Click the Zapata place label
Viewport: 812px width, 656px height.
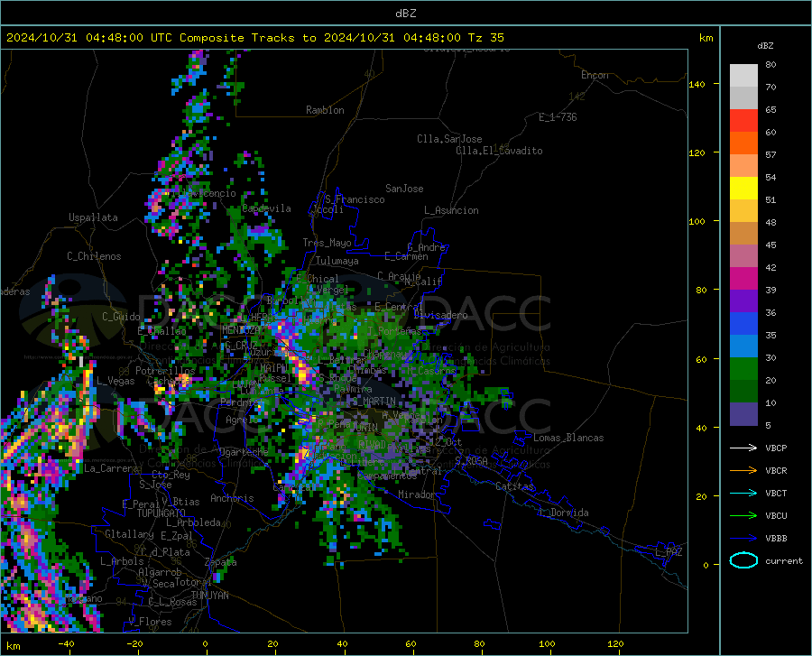pyautogui.click(x=221, y=562)
